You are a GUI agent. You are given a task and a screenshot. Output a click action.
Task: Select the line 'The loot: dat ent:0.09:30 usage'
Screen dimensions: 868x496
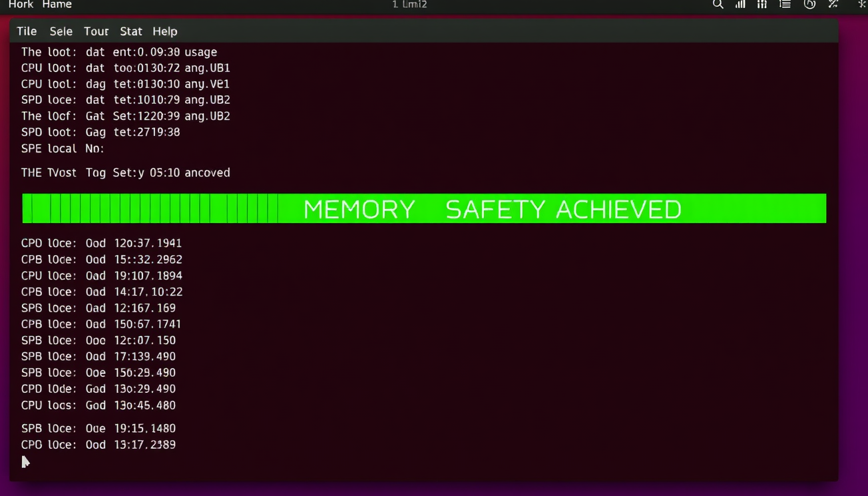[119, 52]
